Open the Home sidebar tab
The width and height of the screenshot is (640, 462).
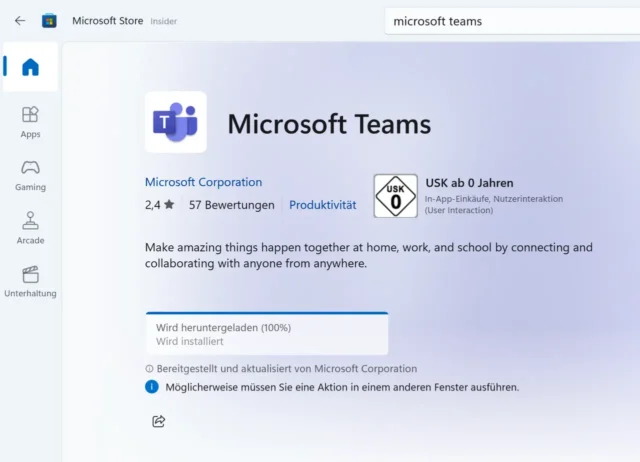(x=30, y=67)
